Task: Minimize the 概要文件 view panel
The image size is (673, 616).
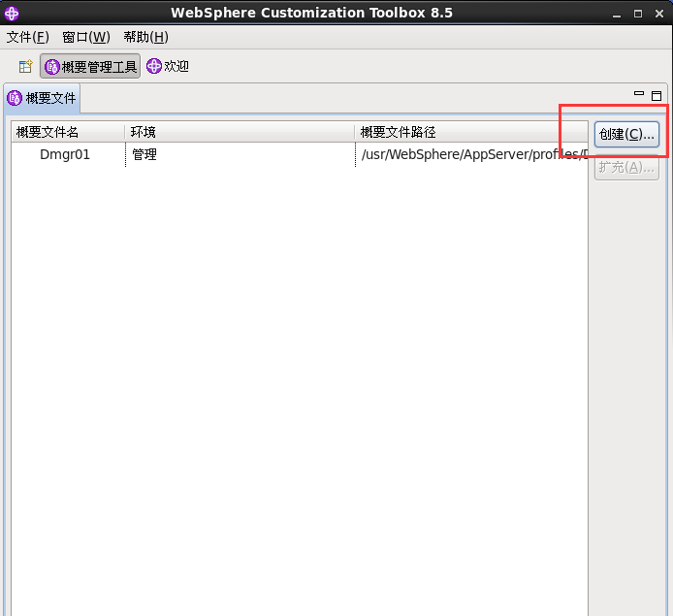Action: pyautogui.click(x=639, y=93)
